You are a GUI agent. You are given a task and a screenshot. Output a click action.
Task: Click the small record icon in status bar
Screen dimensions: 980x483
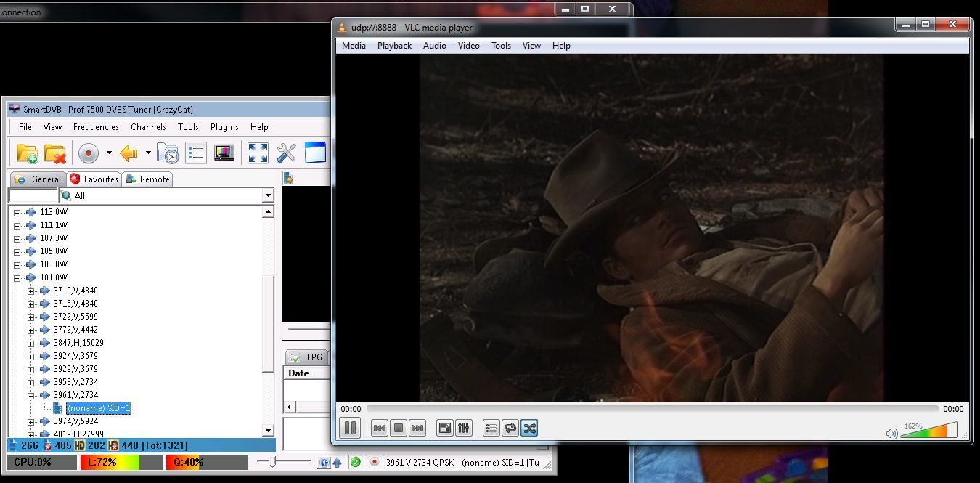coord(375,462)
